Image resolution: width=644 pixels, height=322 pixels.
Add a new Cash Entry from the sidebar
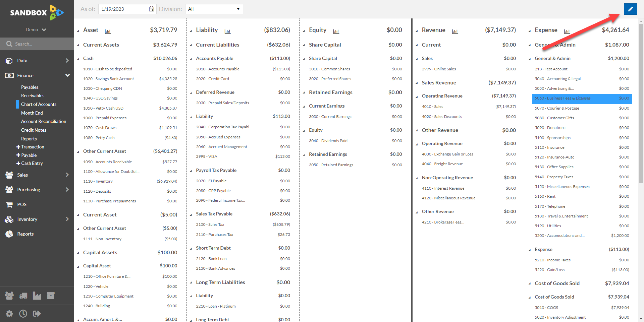(x=30, y=163)
